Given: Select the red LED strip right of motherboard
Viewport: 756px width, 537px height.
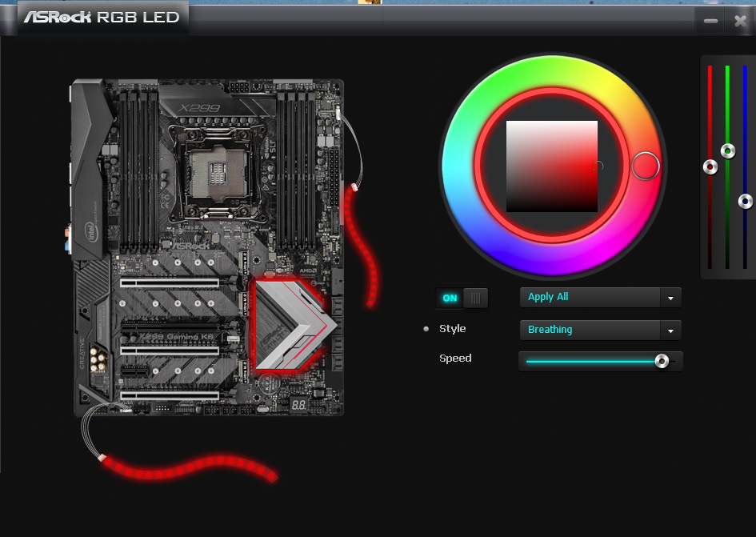Looking at the screenshot, I should [361, 247].
